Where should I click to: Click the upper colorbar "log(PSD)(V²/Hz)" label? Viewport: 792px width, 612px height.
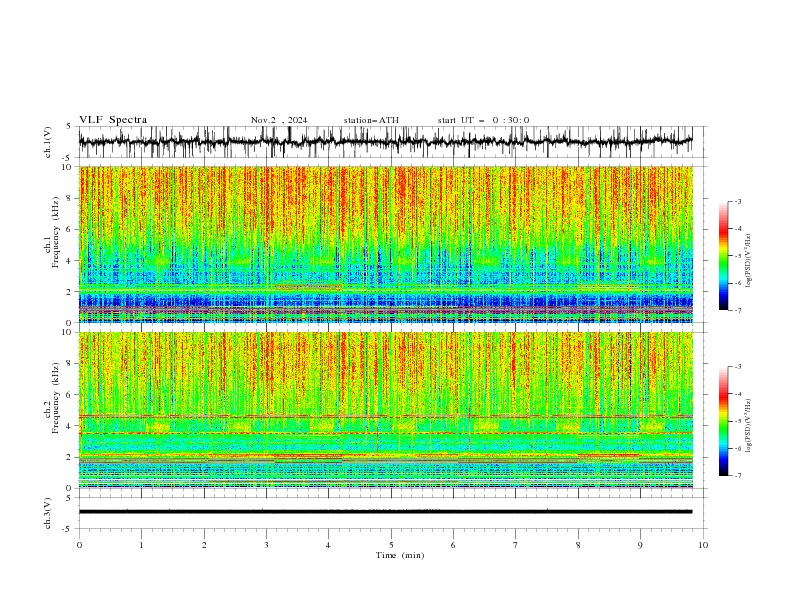749,261
